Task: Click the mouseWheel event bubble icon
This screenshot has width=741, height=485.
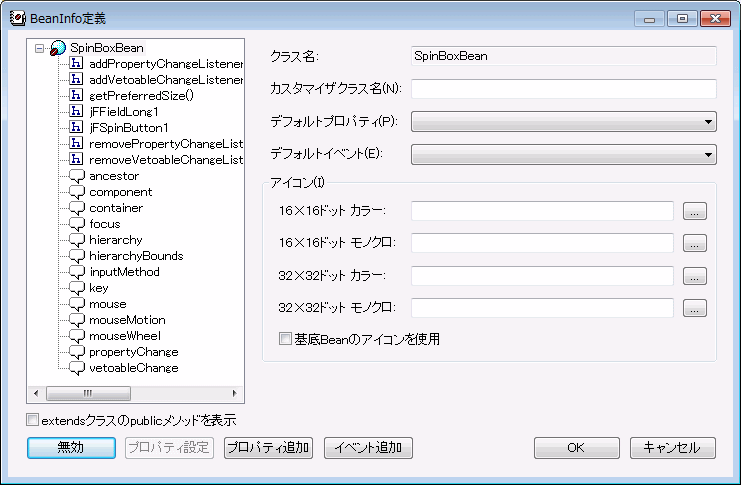Action: point(77,337)
